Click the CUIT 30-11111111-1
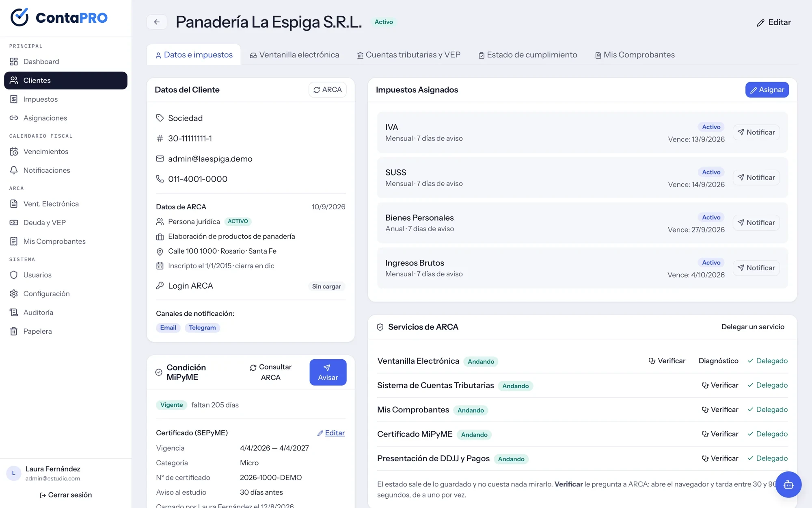Viewport: 812px width, 508px height. [190, 139]
